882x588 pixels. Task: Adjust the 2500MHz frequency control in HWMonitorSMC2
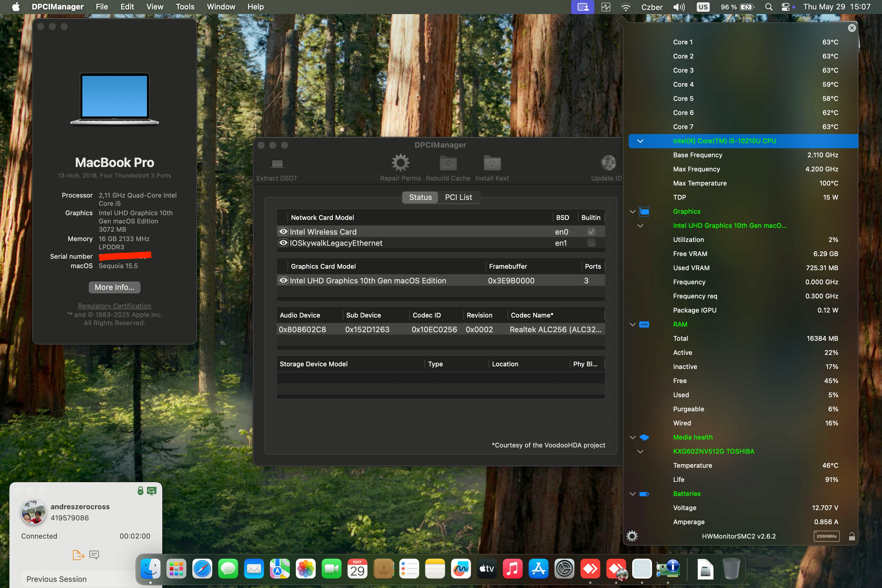click(x=827, y=536)
